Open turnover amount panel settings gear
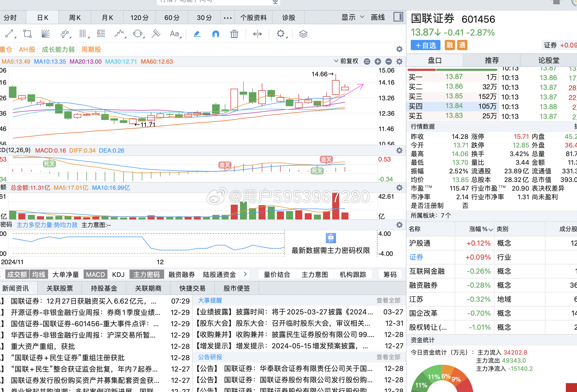Viewport: 577px width, 392px height. 399,188
